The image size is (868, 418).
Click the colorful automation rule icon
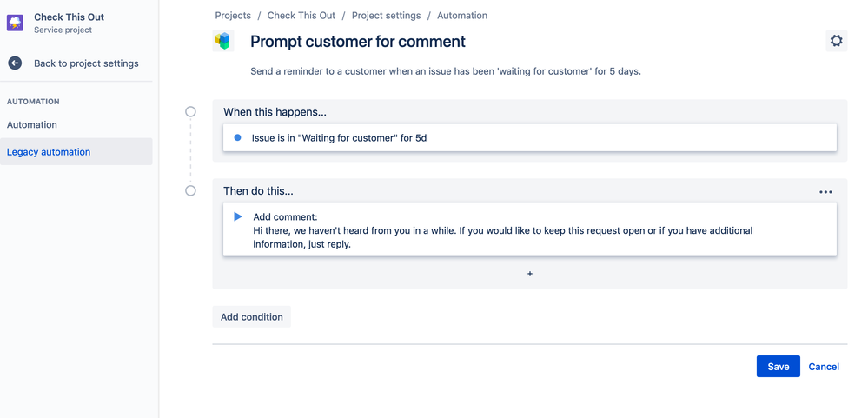223,41
